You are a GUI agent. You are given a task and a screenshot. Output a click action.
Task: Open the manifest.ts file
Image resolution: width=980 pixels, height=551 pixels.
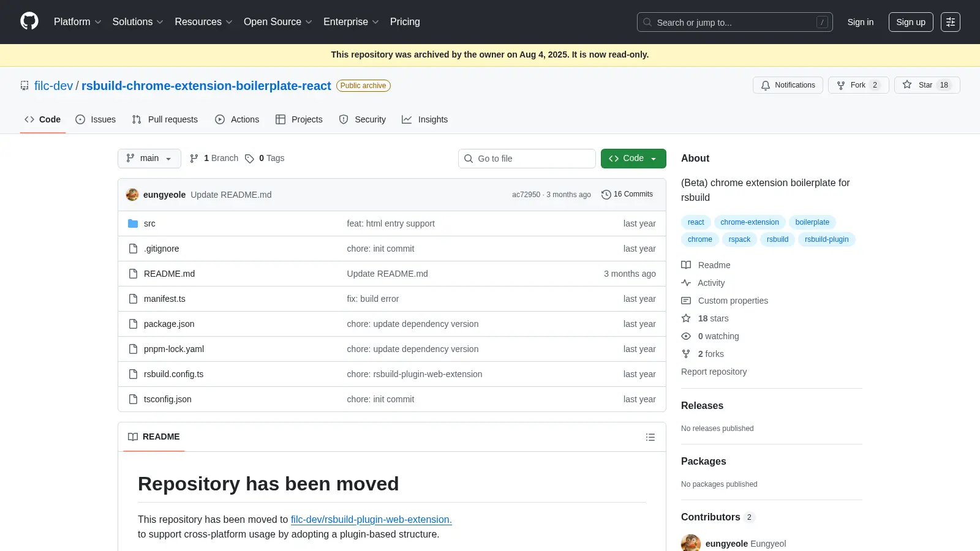pos(165,299)
